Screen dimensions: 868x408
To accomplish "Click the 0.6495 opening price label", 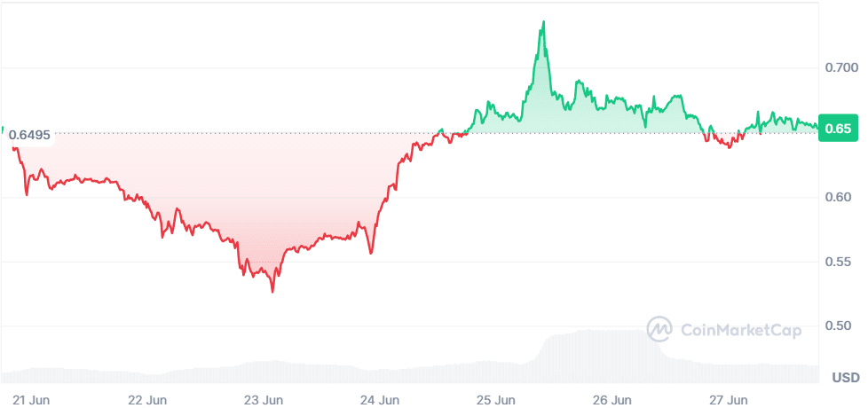I will click(x=29, y=136).
